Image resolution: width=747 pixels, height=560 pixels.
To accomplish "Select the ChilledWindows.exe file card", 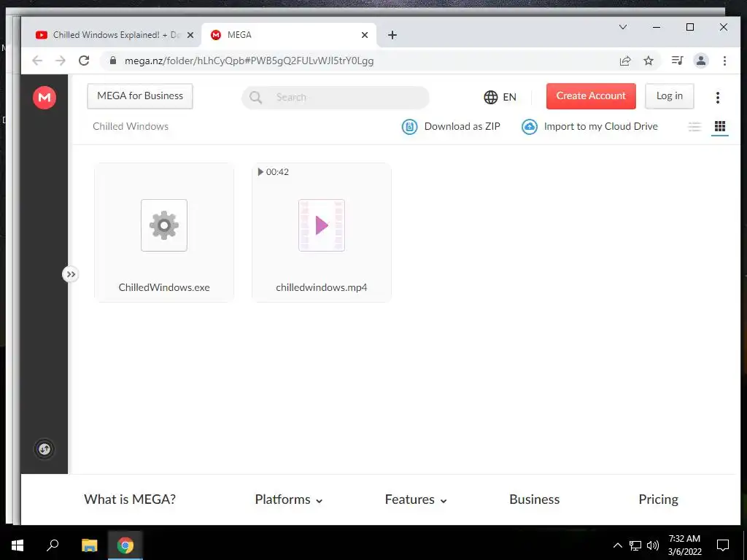I will tap(164, 233).
